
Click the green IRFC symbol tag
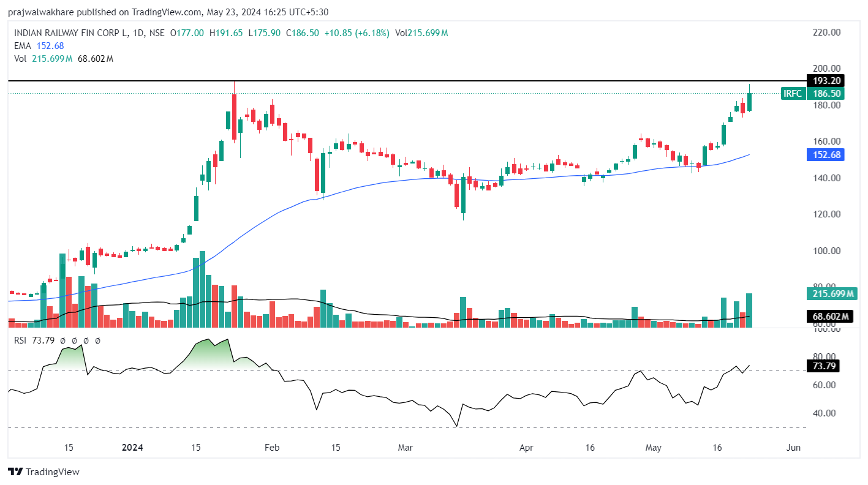coord(793,94)
